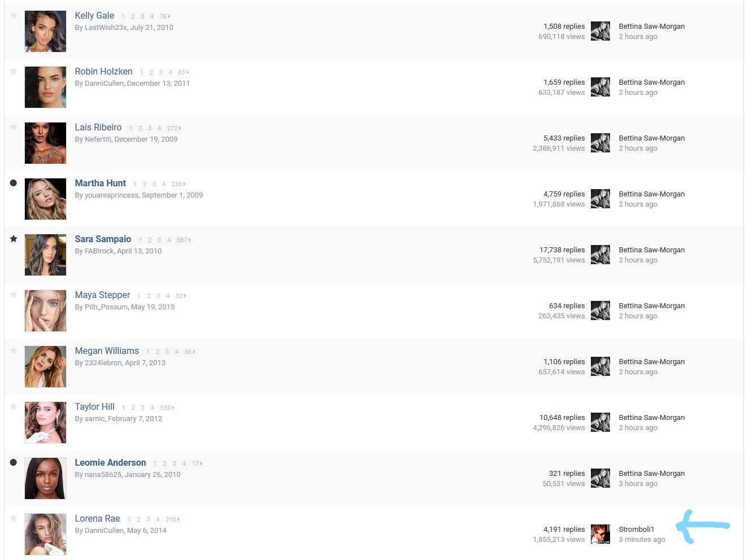753x560 pixels.
Task: Jump to last page 272 of Lais Ribeiro
Action: click(x=174, y=128)
